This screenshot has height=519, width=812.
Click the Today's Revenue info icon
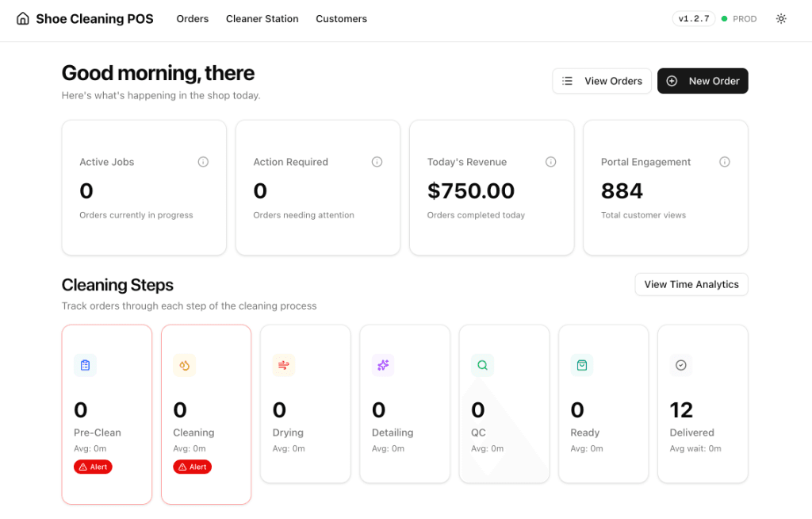click(x=550, y=161)
